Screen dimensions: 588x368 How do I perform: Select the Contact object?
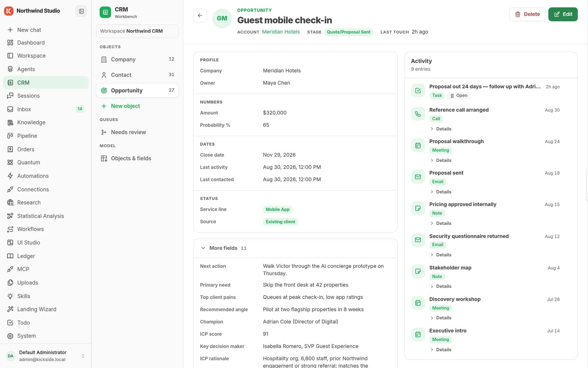point(137,75)
